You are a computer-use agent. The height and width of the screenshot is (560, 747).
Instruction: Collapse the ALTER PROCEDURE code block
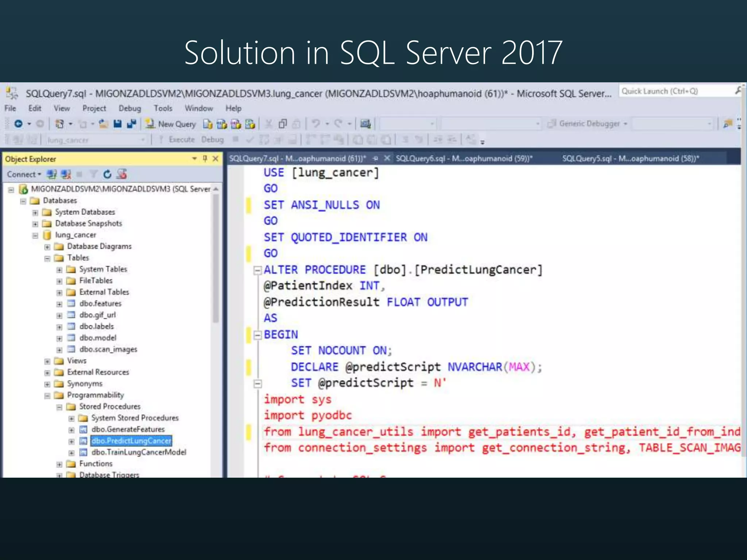coord(258,270)
